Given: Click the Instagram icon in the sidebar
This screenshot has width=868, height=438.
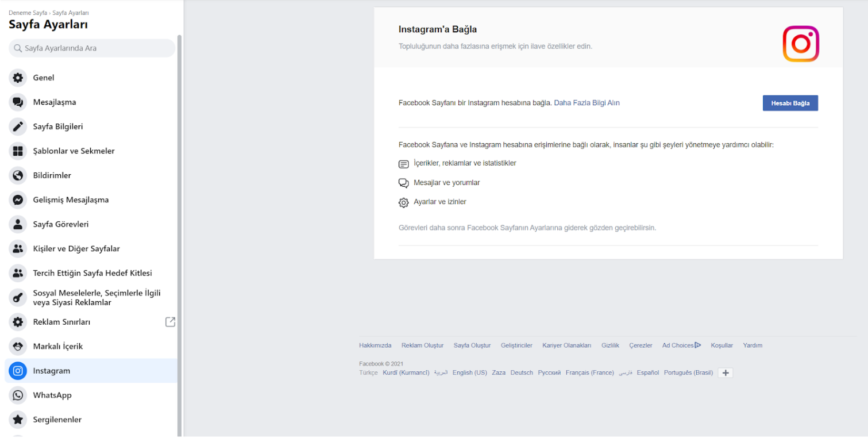Looking at the screenshot, I should (x=18, y=371).
